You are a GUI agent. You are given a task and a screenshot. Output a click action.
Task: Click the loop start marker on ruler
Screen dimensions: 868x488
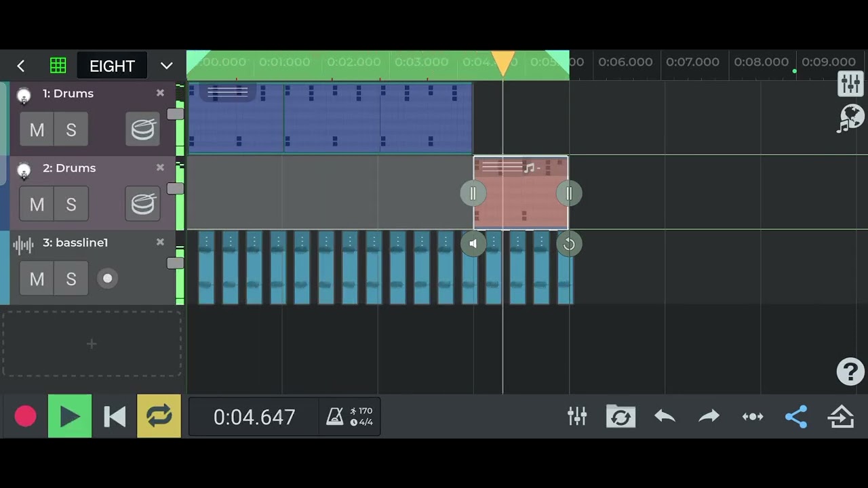coord(197,61)
